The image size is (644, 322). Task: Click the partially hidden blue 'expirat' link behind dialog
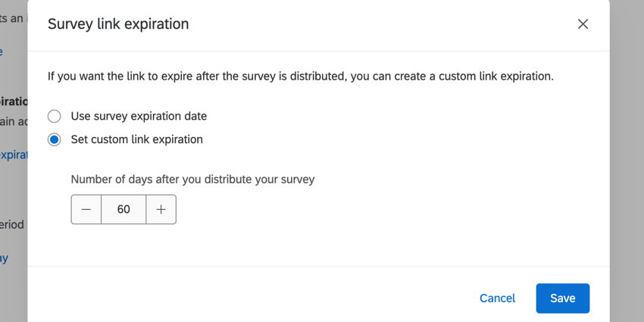(14, 155)
